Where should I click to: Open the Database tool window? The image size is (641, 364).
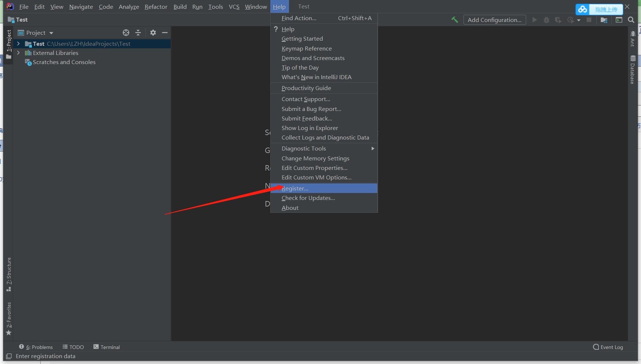[633, 70]
